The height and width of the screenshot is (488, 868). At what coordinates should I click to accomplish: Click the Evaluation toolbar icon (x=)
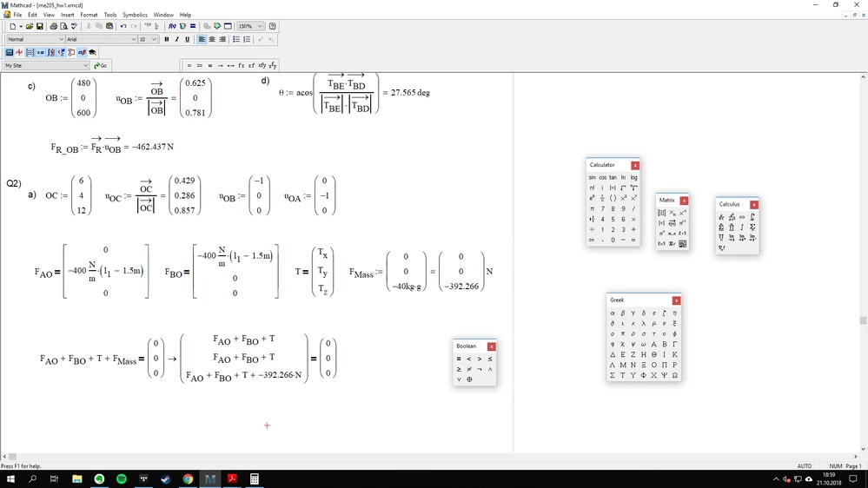pyautogui.click(x=41, y=53)
